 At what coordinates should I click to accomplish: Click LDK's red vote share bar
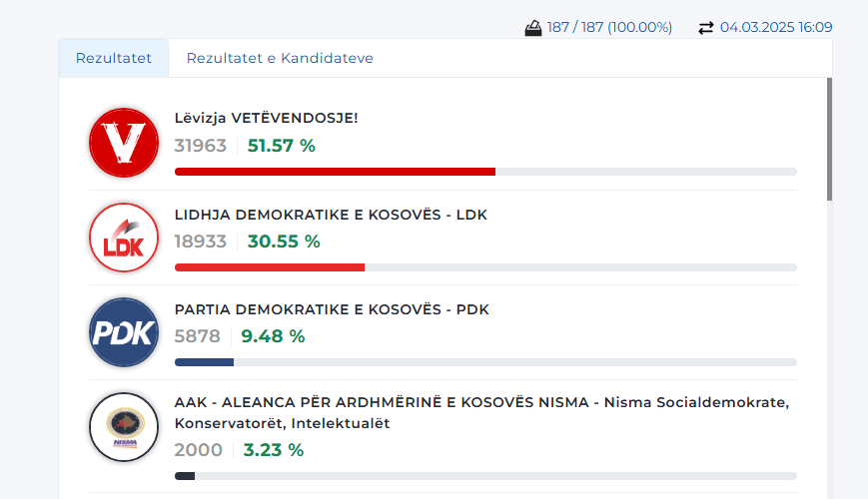tap(270, 267)
